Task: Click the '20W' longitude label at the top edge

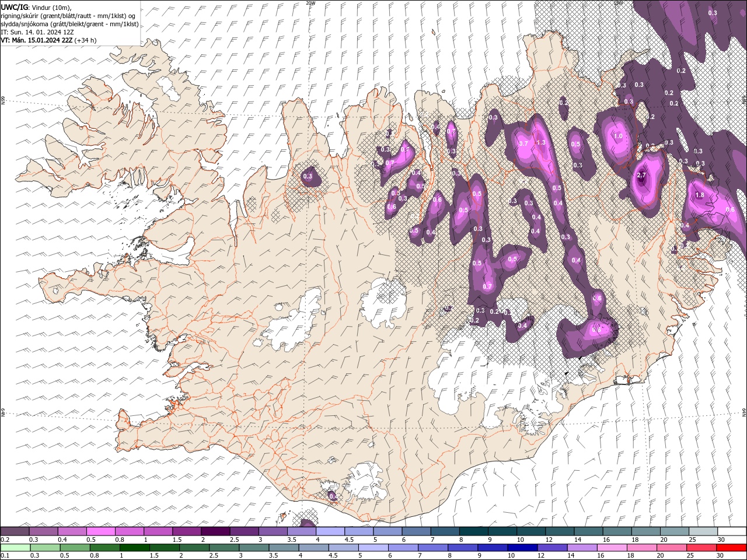Action: pyautogui.click(x=310, y=2)
